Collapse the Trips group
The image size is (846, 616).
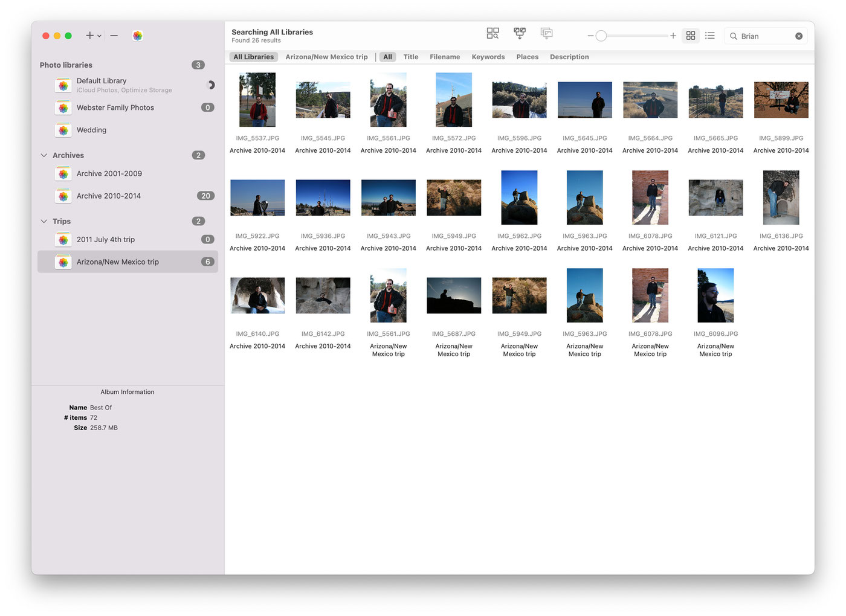[x=44, y=221]
